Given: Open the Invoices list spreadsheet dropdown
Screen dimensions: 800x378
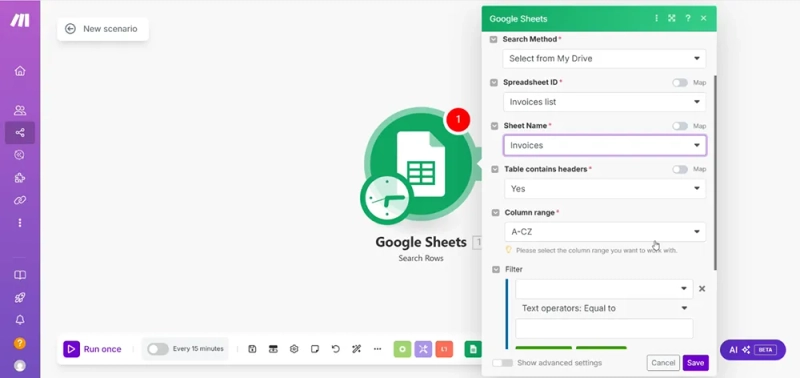Looking at the screenshot, I should pos(605,102).
